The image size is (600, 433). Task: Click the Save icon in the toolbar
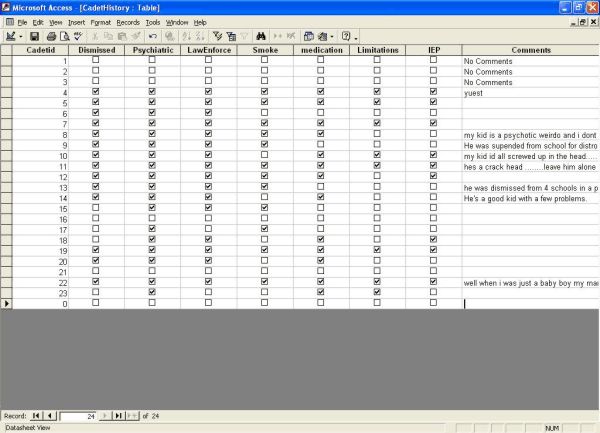pyautogui.click(x=34, y=36)
